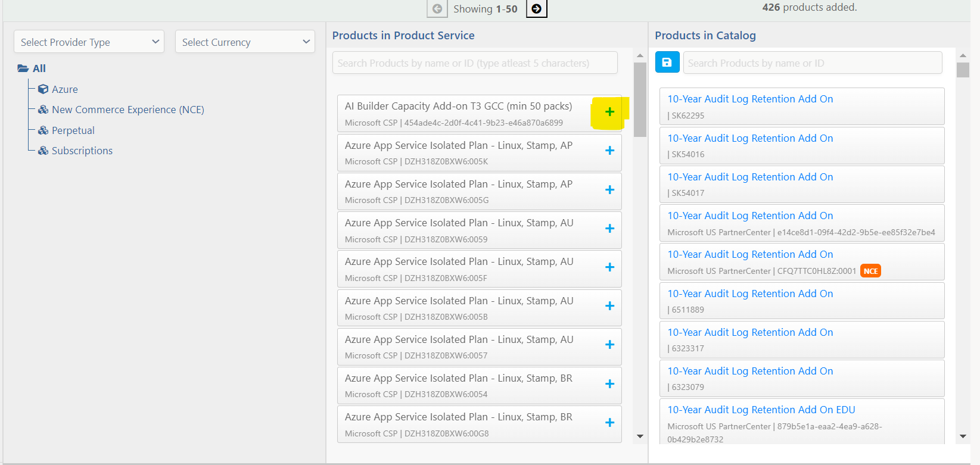This screenshot has height=465, width=980.
Task: Go to next page of products
Action: click(x=537, y=9)
